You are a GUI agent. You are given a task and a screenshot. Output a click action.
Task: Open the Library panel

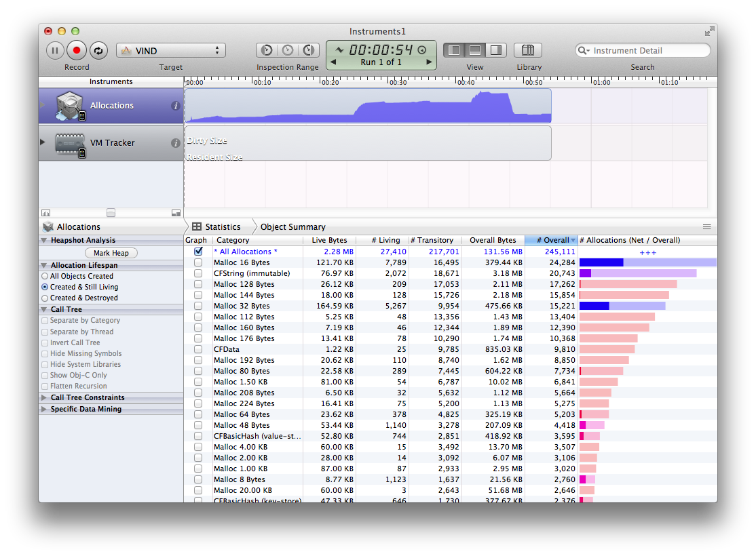[x=528, y=50]
